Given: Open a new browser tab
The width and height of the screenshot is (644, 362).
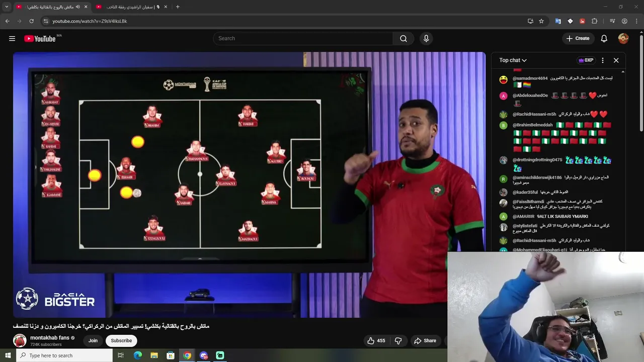Looking at the screenshot, I should point(178,7).
